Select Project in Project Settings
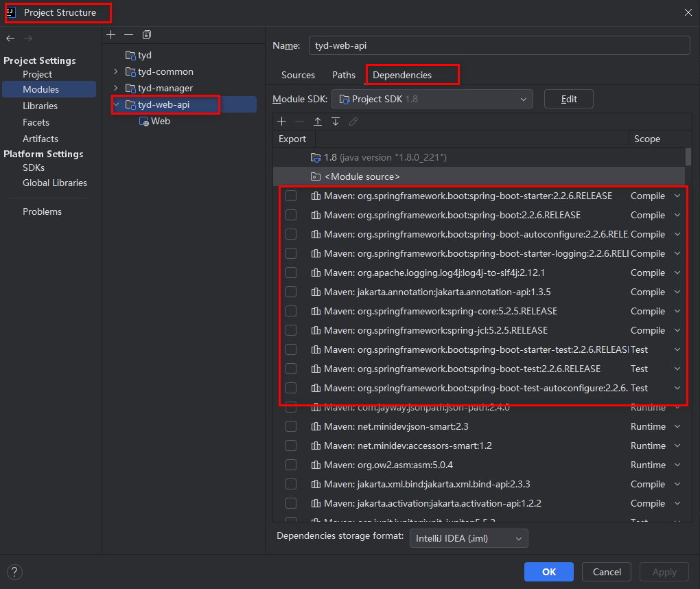700x589 pixels. pyautogui.click(x=38, y=74)
